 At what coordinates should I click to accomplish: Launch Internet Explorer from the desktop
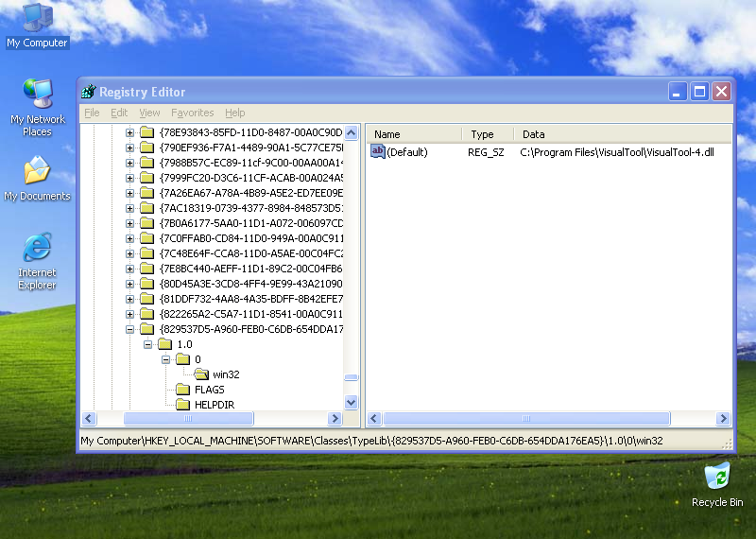[x=37, y=261]
